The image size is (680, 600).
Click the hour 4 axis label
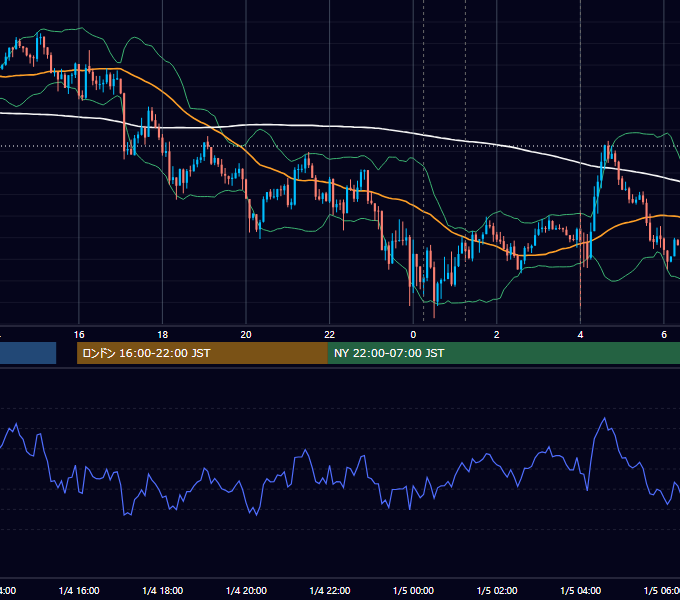[580, 335]
